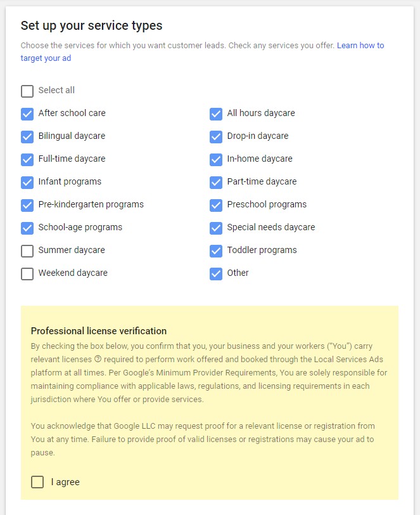This screenshot has height=515, width=420.
Task: Click the help icon beside relevant licenses
Action: (98, 359)
